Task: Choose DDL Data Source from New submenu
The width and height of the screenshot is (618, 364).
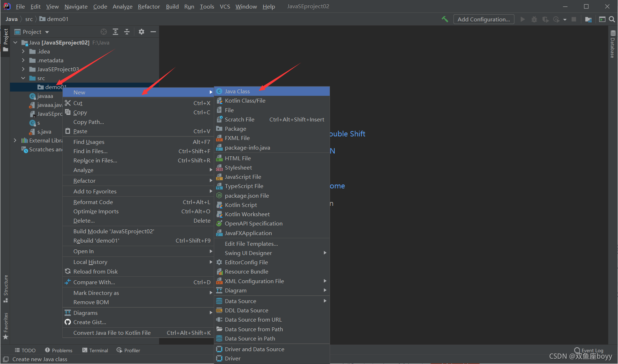Action: coord(272,310)
